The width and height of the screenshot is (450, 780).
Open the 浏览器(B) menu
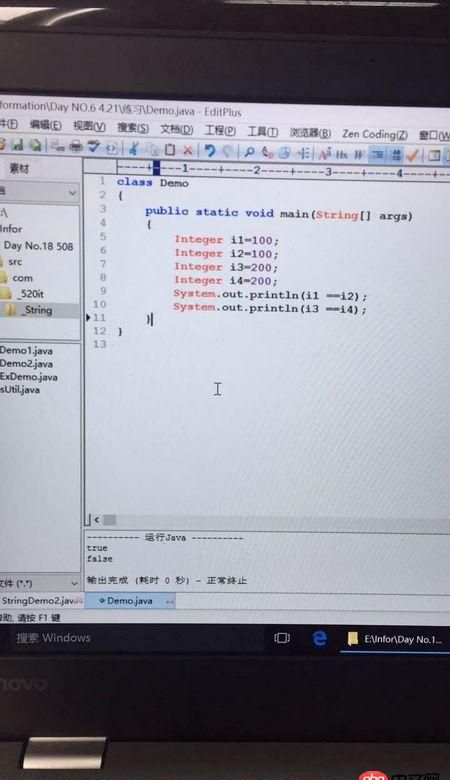(x=310, y=133)
